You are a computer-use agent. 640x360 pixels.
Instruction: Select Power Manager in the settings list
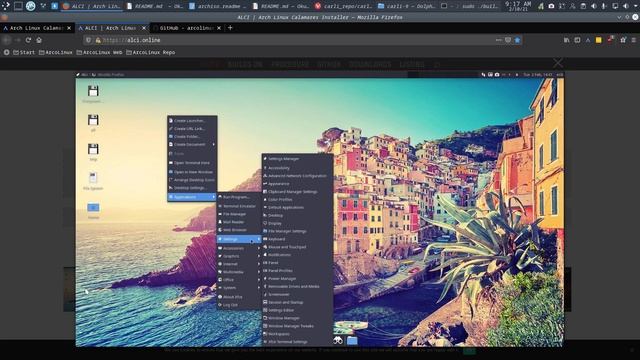tap(297, 278)
